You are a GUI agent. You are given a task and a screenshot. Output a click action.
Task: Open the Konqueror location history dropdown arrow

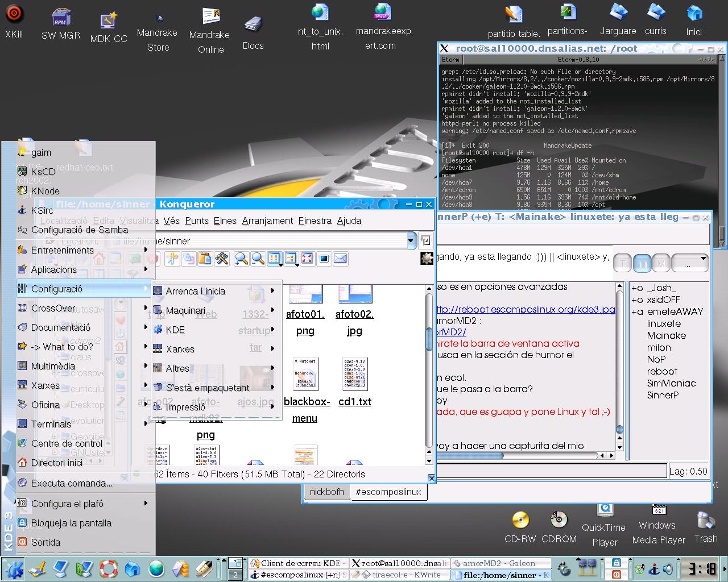[412, 240]
